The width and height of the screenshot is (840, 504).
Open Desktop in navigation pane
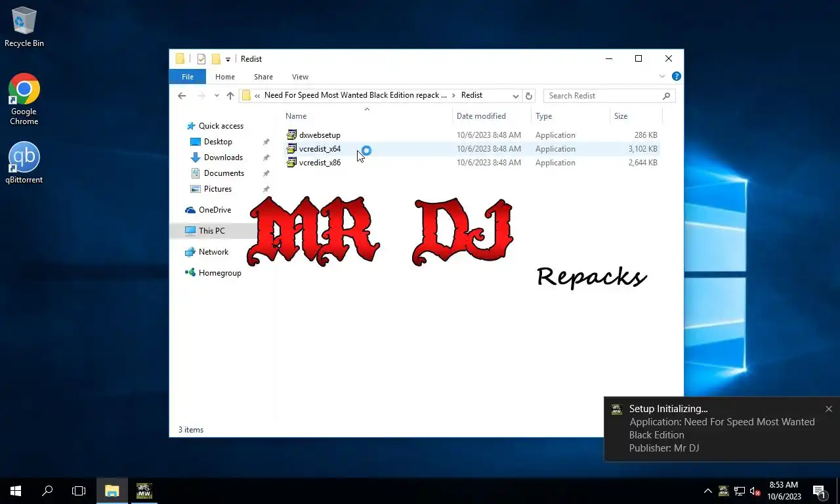pos(218,142)
